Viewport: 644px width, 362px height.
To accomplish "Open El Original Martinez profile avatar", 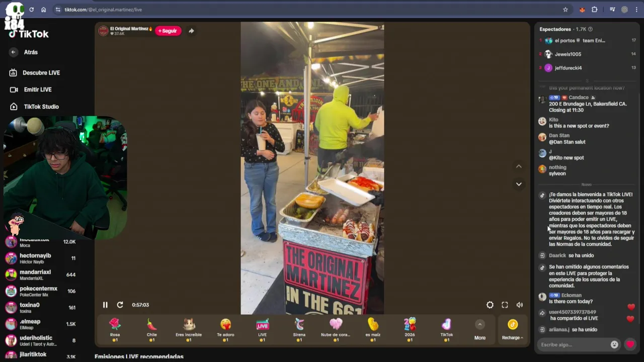I will coord(103,31).
